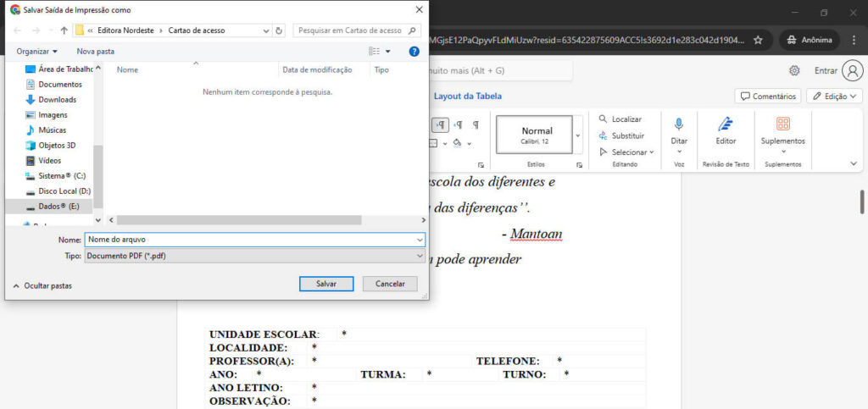Collapse folders with Ocultar pastas
The width and height of the screenshot is (868, 409).
point(42,285)
